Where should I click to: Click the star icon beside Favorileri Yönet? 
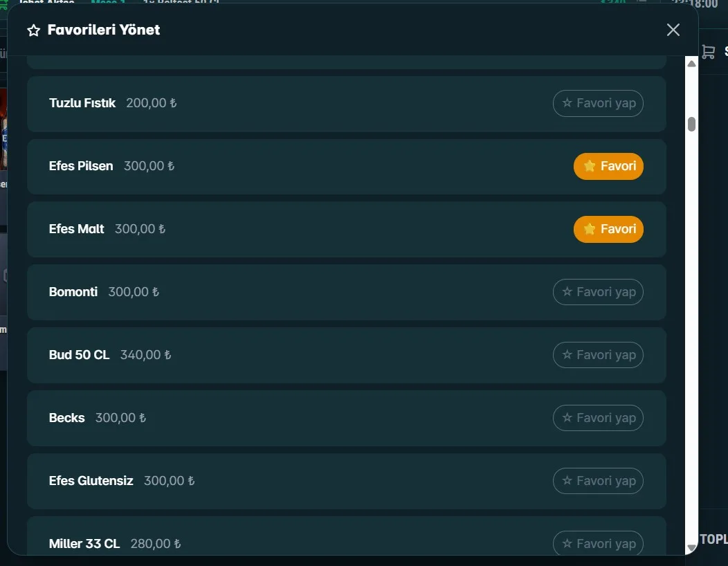pyautogui.click(x=33, y=30)
